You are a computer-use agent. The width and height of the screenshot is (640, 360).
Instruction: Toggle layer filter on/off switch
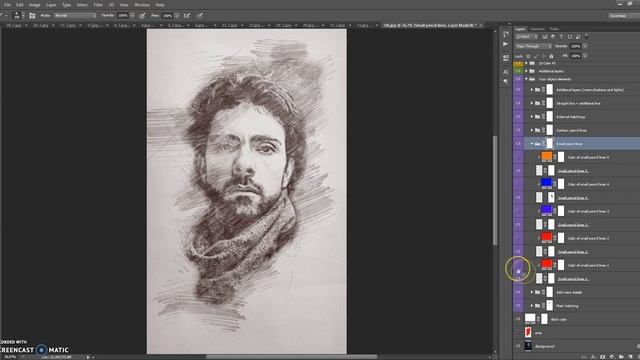(587, 36)
